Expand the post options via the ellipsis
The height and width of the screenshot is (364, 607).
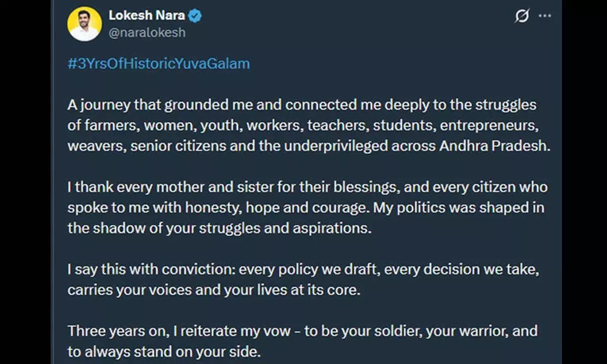[x=545, y=16]
